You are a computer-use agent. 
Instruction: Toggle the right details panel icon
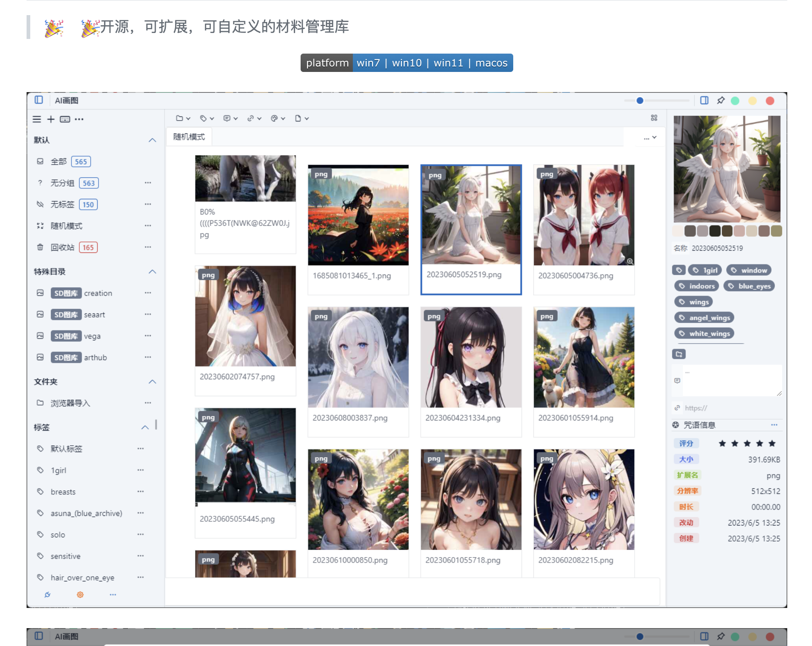point(704,100)
